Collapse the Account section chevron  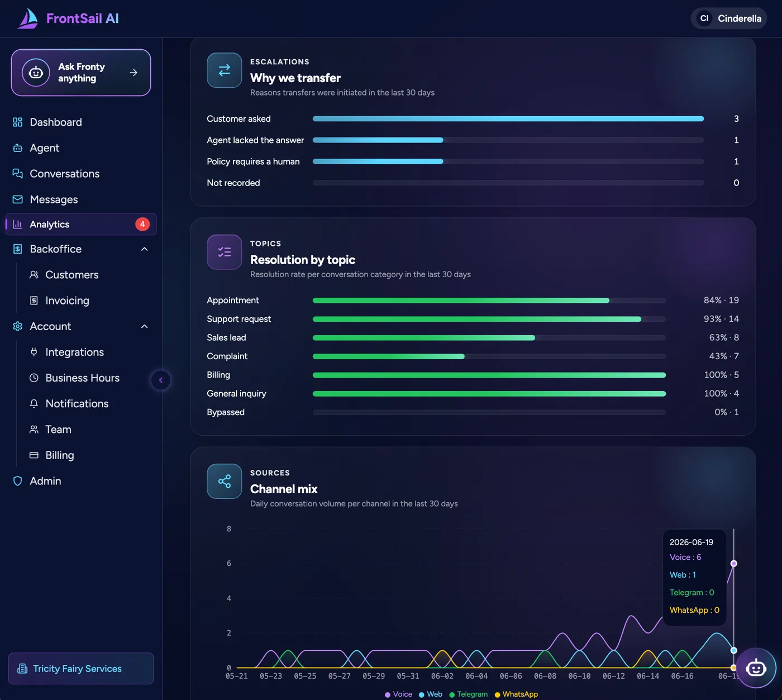145,326
